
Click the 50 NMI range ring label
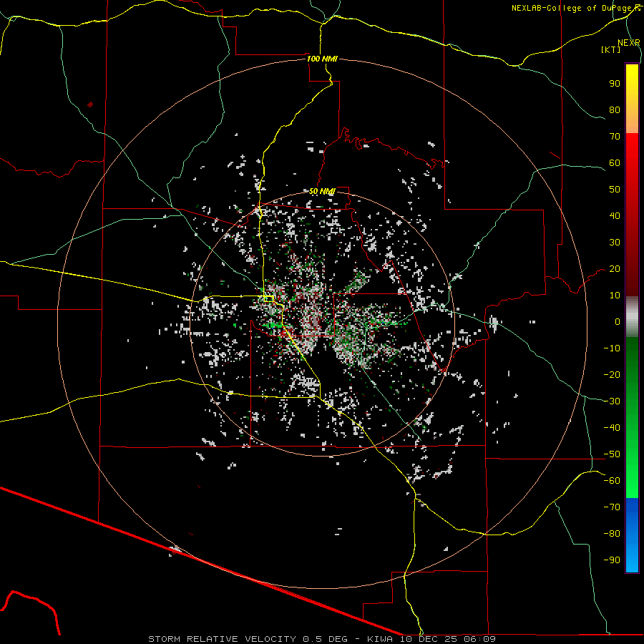323,191
